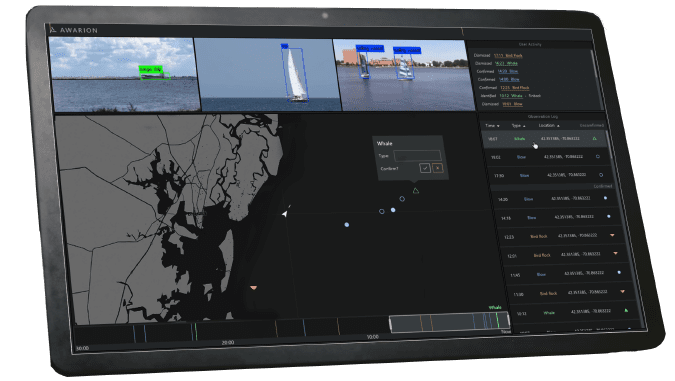Select the orange bird flock triangle on the map
The height and width of the screenshot is (381, 675).
click(x=254, y=288)
